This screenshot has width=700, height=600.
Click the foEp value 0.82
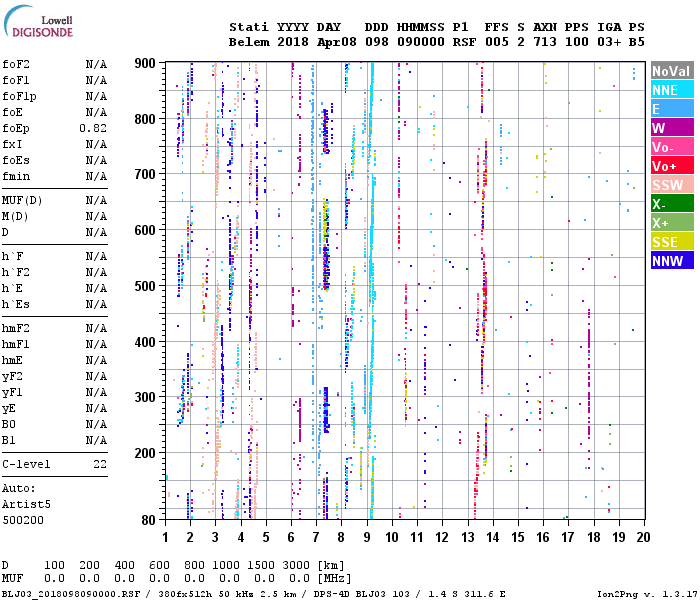coord(93,129)
